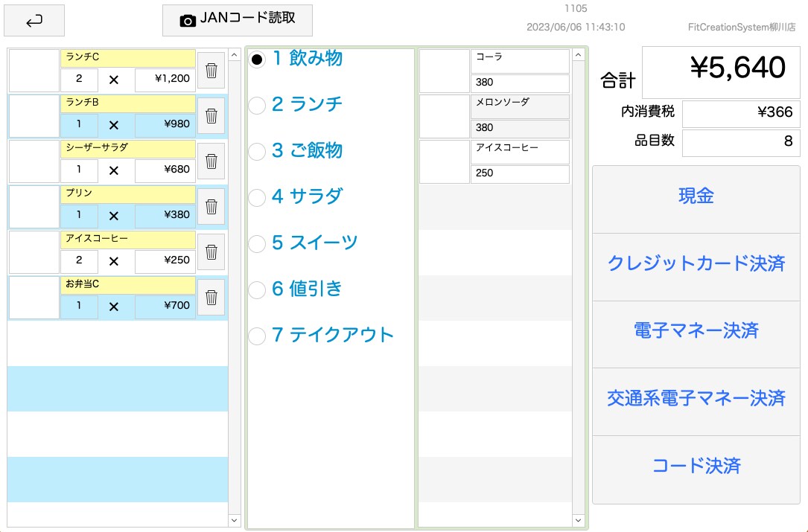Delete the アイスコーヒー order line
This screenshot has height=532, width=808.
coord(211,251)
